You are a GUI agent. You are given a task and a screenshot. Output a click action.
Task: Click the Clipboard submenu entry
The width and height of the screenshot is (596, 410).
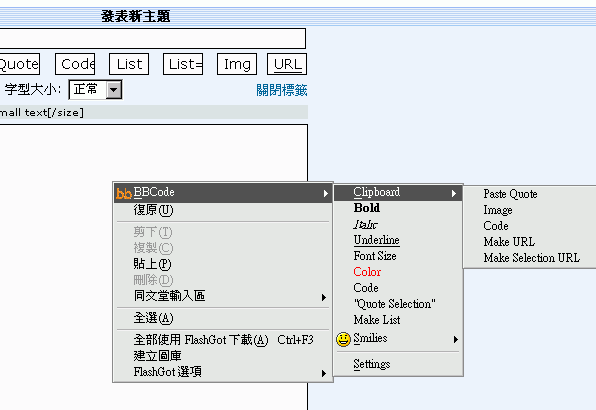(x=398, y=193)
